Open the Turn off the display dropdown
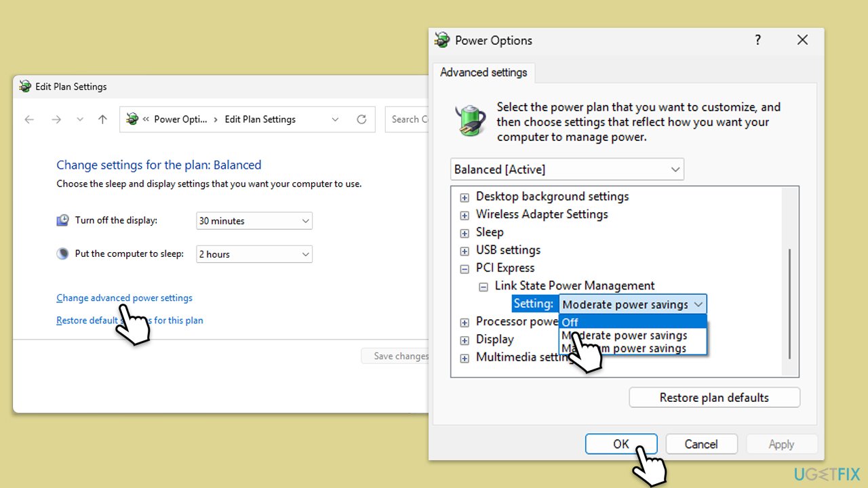Viewport: 868px width, 488px height. (x=254, y=221)
